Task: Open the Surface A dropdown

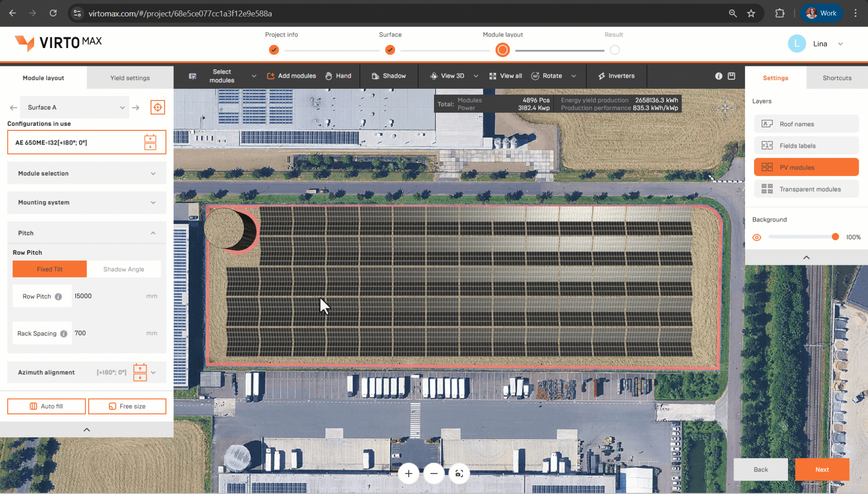Action: [x=75, y=107]
